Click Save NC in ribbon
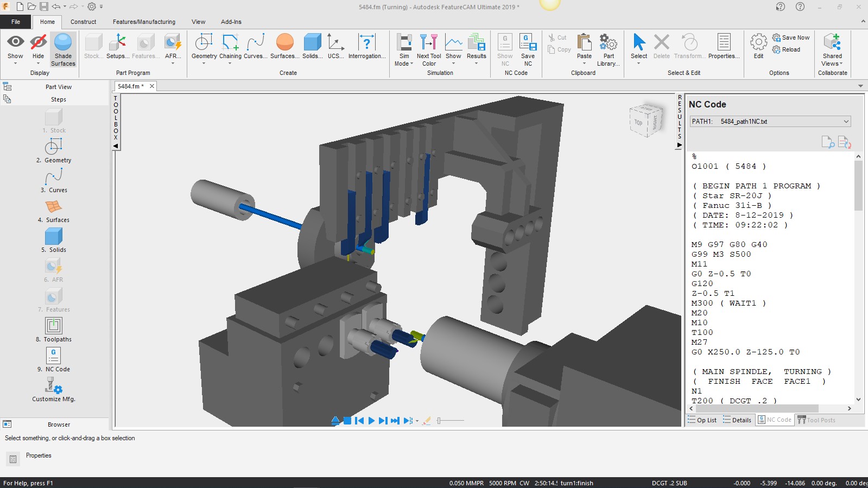The height and width of the screenshot is (488, 868). (528, 50)
